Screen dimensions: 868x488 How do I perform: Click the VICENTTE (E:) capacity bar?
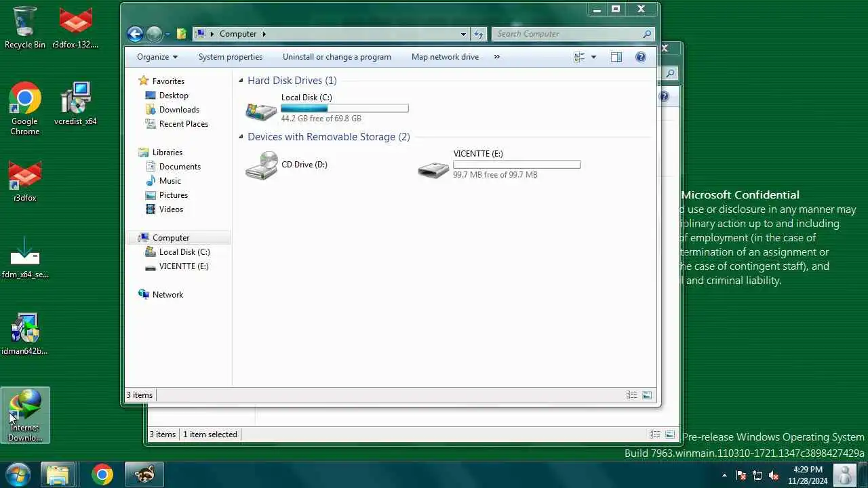[x=517, y=165]
